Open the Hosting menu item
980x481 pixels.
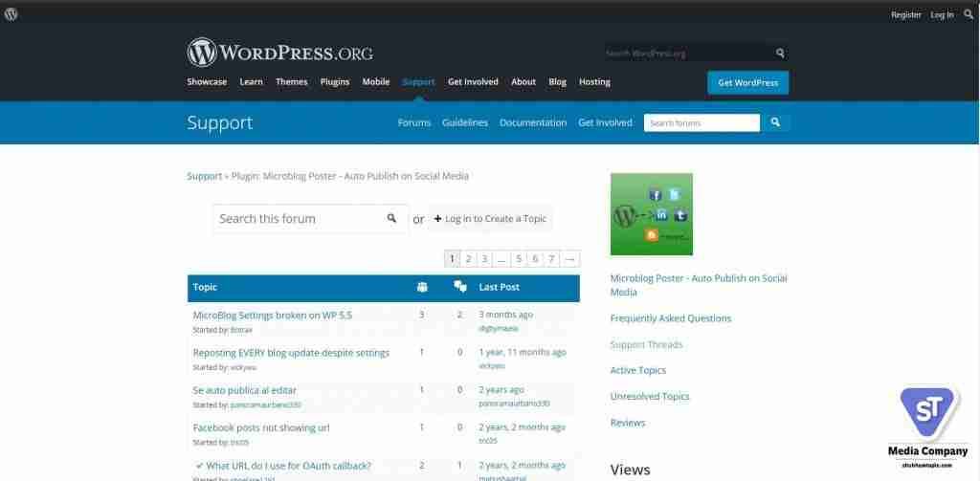point(594,82)
